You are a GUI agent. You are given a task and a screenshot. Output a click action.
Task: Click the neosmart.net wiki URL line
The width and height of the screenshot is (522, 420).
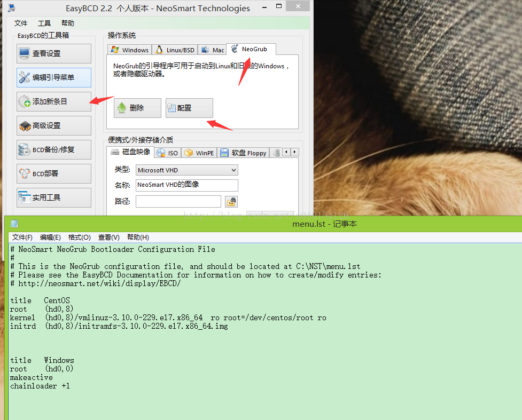point(96,284)
